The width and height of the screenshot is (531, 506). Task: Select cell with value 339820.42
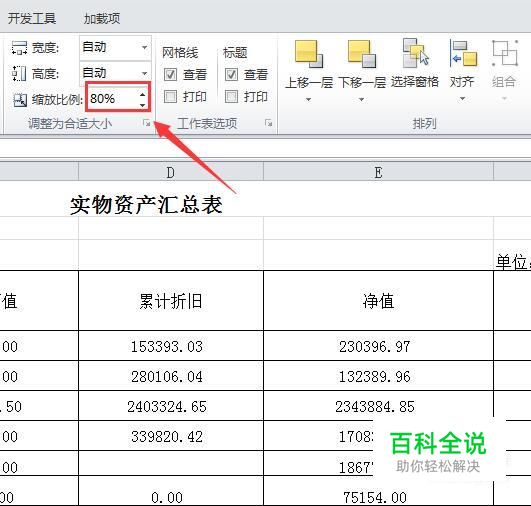[171, 436]
